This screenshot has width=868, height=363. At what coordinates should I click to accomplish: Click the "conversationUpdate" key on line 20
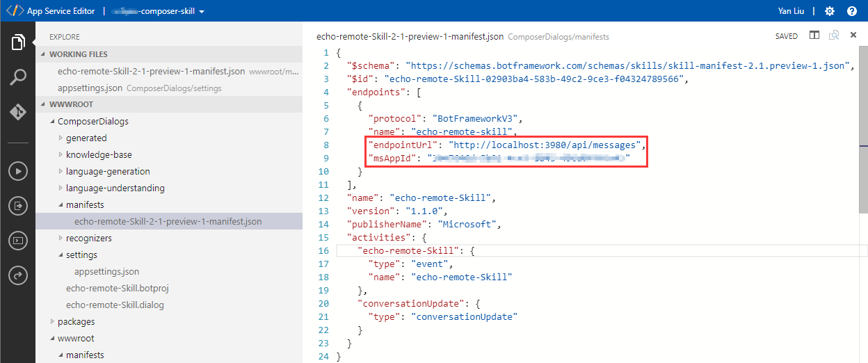(411, 303)
